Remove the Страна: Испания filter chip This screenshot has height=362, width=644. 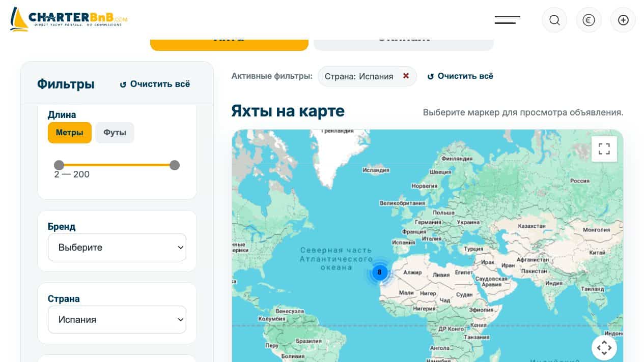coord(406,76)
